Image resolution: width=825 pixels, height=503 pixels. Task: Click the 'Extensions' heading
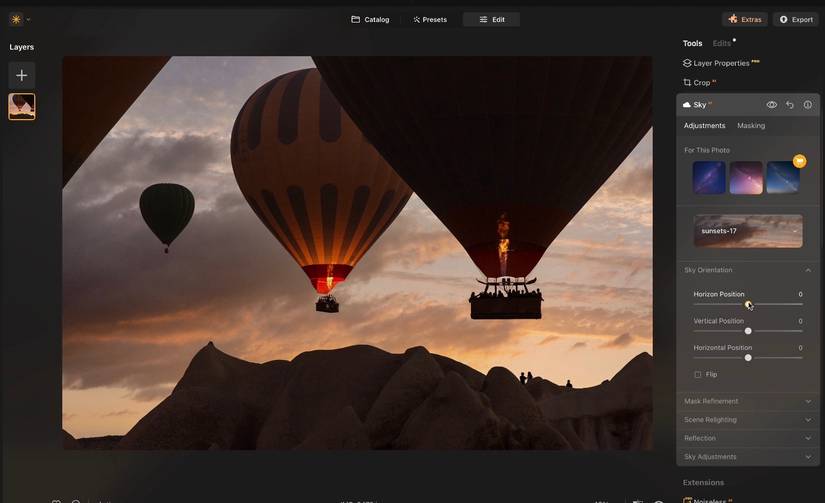coord(703,482)
